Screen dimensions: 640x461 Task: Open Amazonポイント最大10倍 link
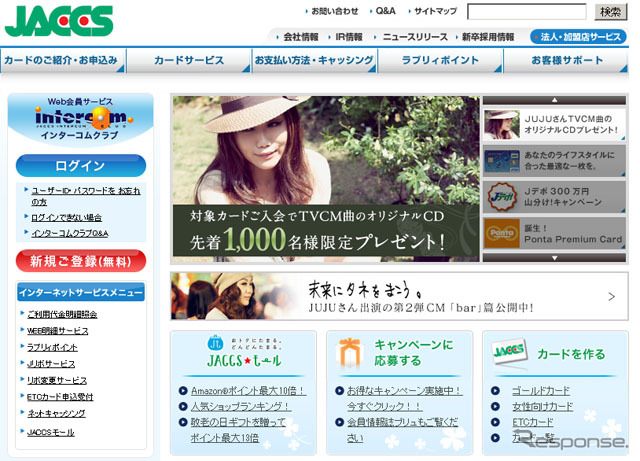click(x=248, y=391)
